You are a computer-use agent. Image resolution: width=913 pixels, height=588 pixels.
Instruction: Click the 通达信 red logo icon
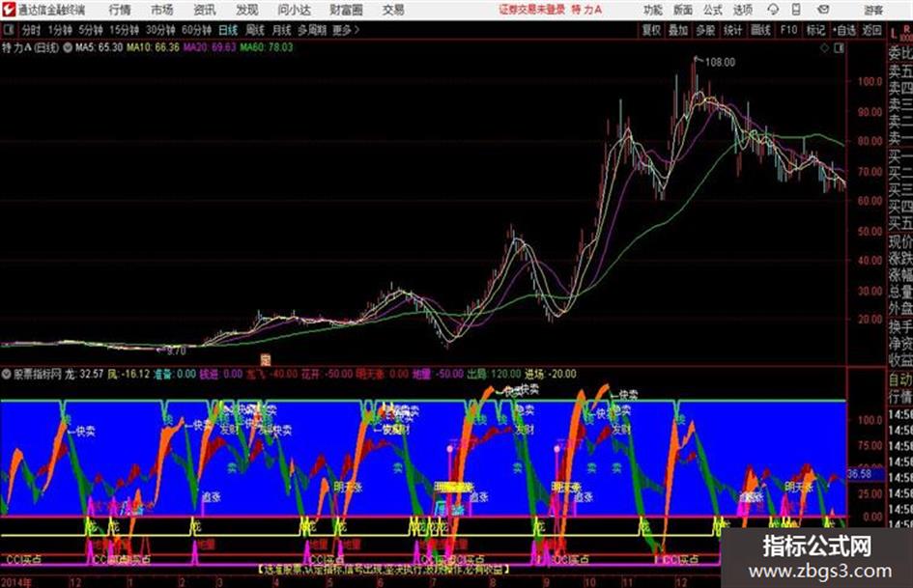click(8, 10)
